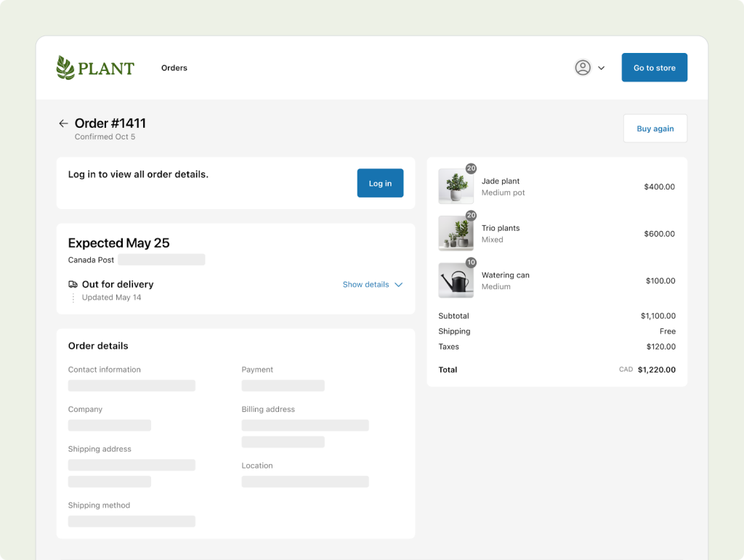
Task: Select Orders in the top navigation
Action: 174,68
